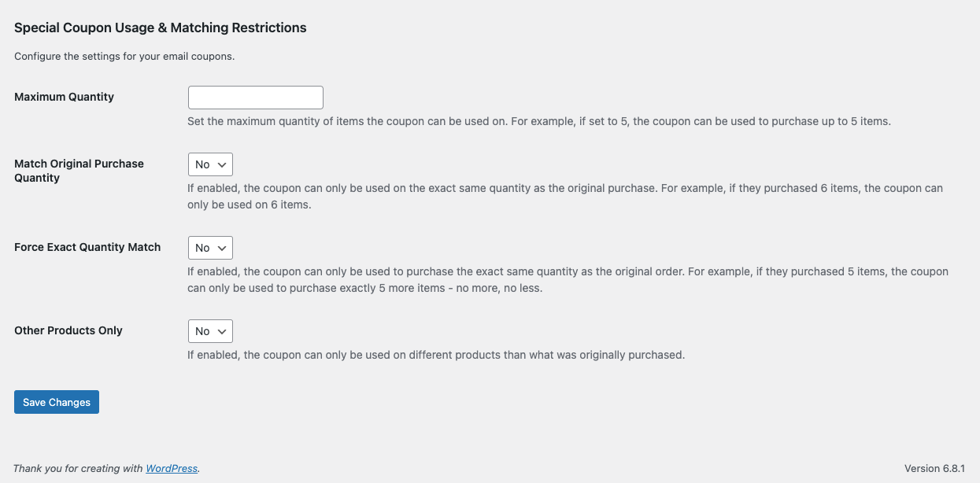This screenshot has height=483, width=980.
Task: Expand the Force Exact Quantity Match dropdown
Action: [210, 248]
